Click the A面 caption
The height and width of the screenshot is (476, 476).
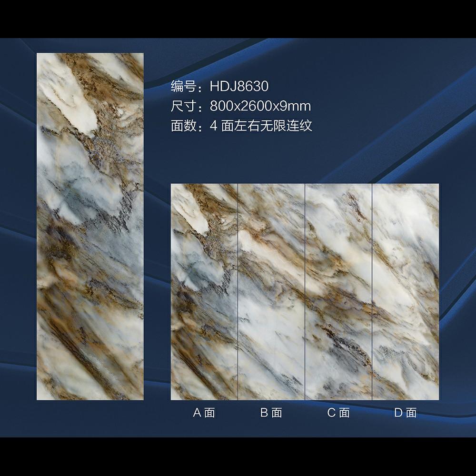(204, 413)
